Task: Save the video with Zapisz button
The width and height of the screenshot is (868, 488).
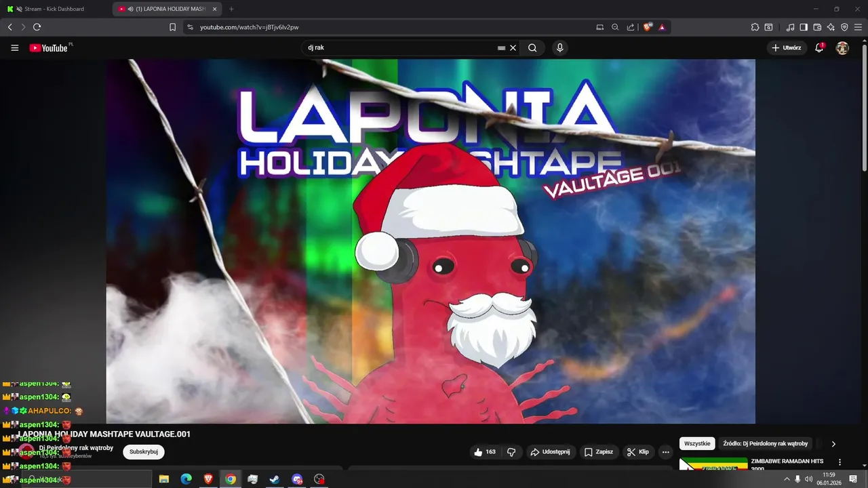Action: point(599,452)
